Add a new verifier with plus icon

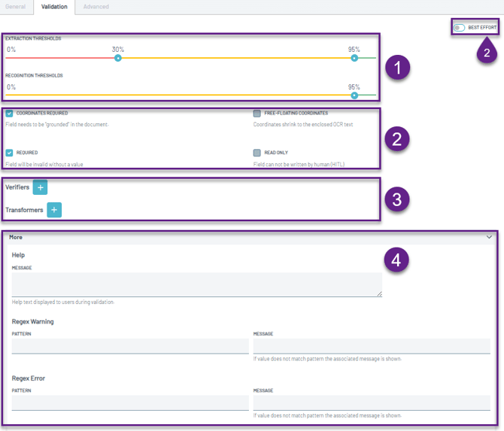41,187
